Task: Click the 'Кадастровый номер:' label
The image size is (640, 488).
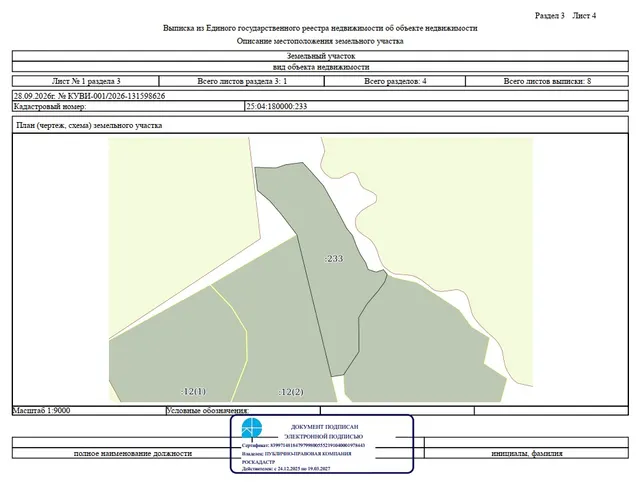Action: click(50, 106)
